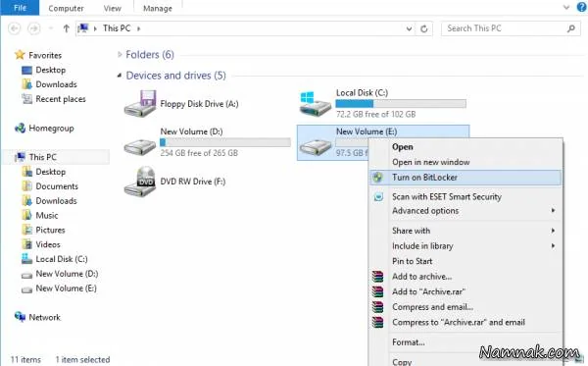Switch to the View ribbon tab
Screen dimensions: 588x366
click(112, 8)
